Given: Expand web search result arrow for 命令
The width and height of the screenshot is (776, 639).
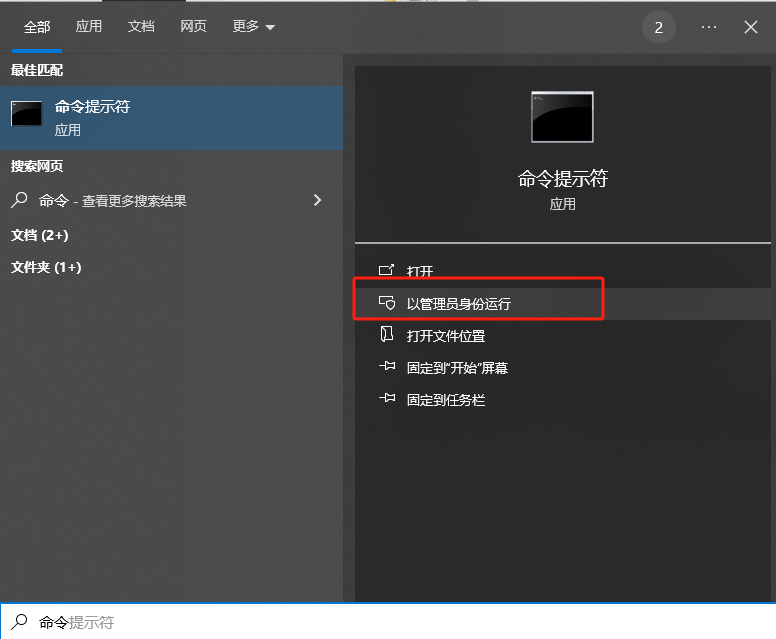Looking at the screenshot, I should (317, 200).
